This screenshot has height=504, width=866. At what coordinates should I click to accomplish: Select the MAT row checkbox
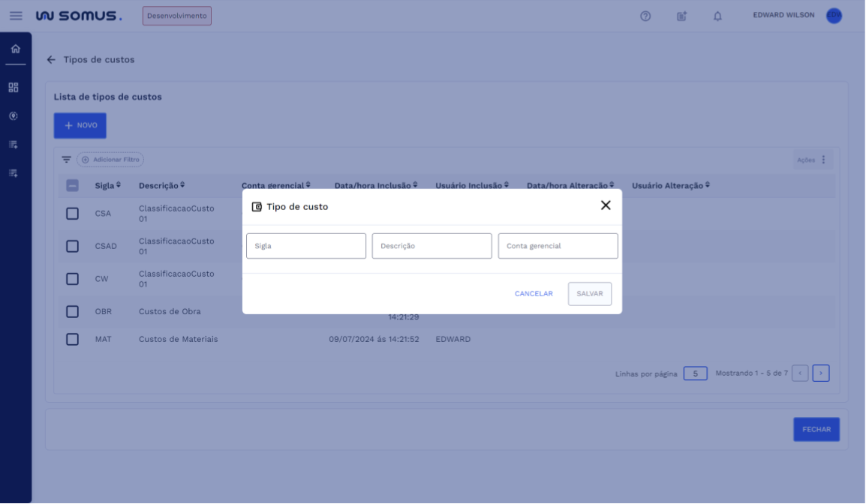coord(72,339)
